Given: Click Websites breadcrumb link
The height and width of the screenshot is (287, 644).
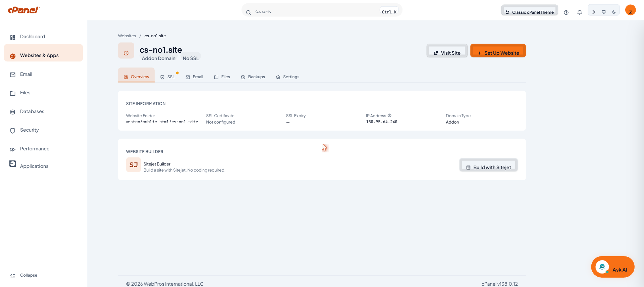Looking at the screenshot, I should [127, 36].
